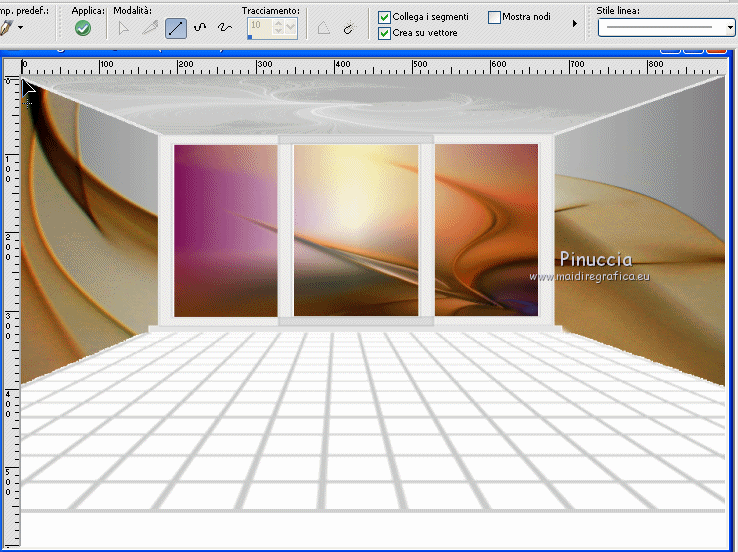The height and width of the screenshot is (552, 738).
Task: Toggle the Crea su vettore checkbox
Action: pyautogui.click(x=385, y=33)
